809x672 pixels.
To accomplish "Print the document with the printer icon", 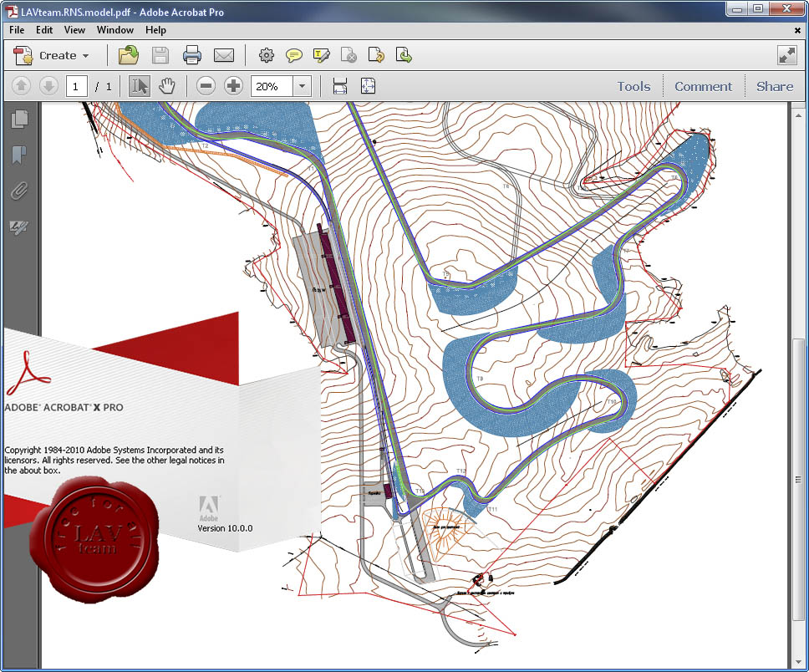I will tap(192, 55).
